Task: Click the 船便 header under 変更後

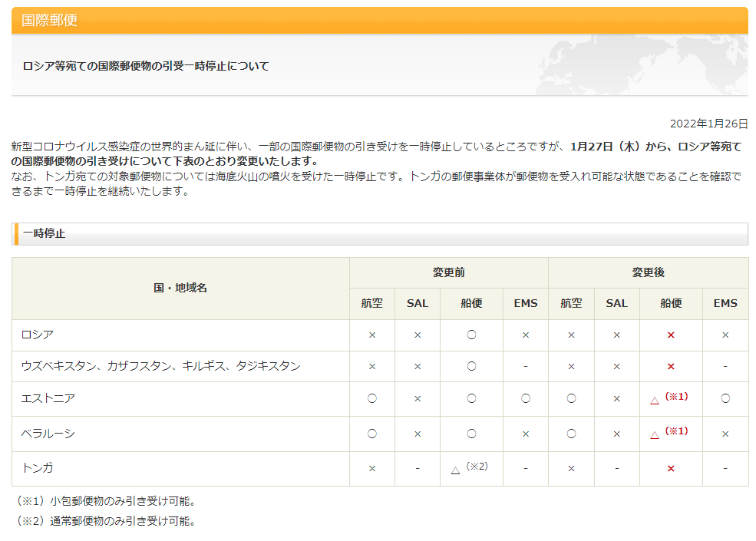Action: [671, 303]
